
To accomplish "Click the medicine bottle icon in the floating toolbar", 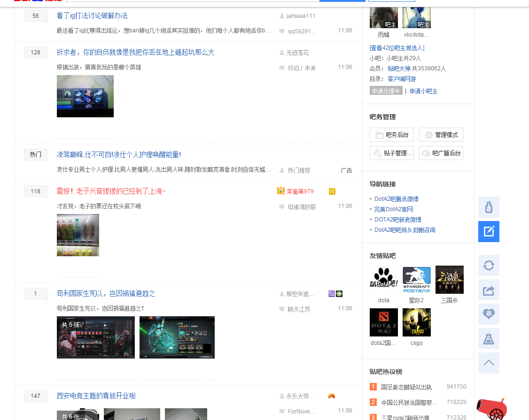I will (489, 207).
